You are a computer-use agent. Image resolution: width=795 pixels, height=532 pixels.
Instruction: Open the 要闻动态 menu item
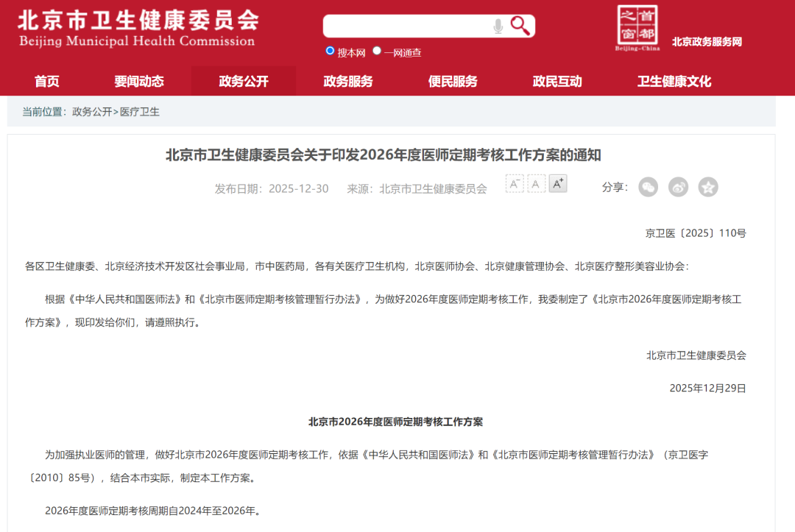[x=139, y=82]
